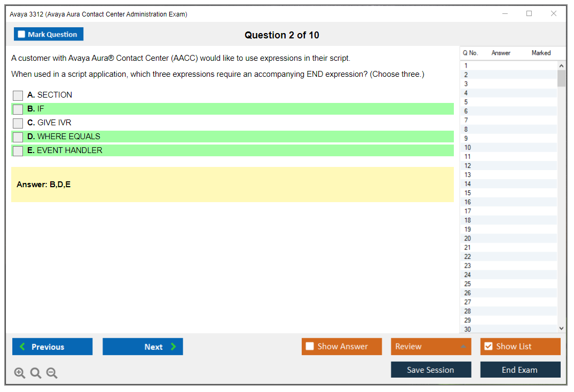Go to the Next question
This screenshot has width=574, height=392.
143,347
